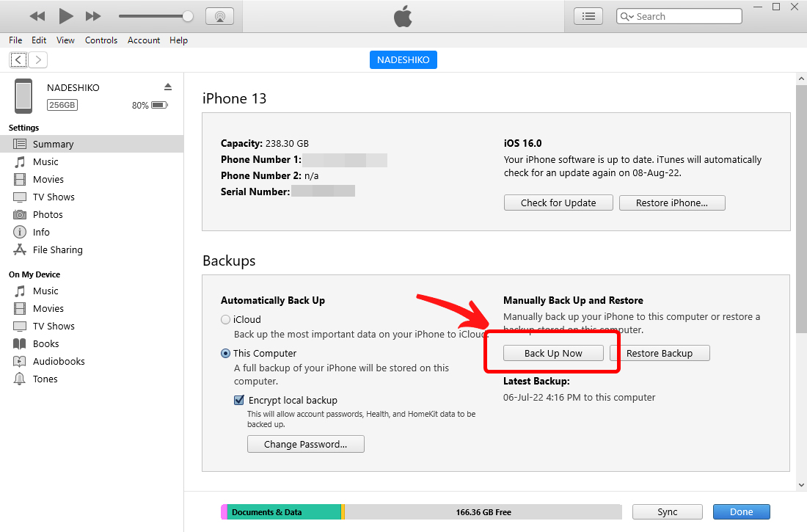Go forward with the right chevron
Viewport: 807px width, 532px height.
tap(38, 59)
